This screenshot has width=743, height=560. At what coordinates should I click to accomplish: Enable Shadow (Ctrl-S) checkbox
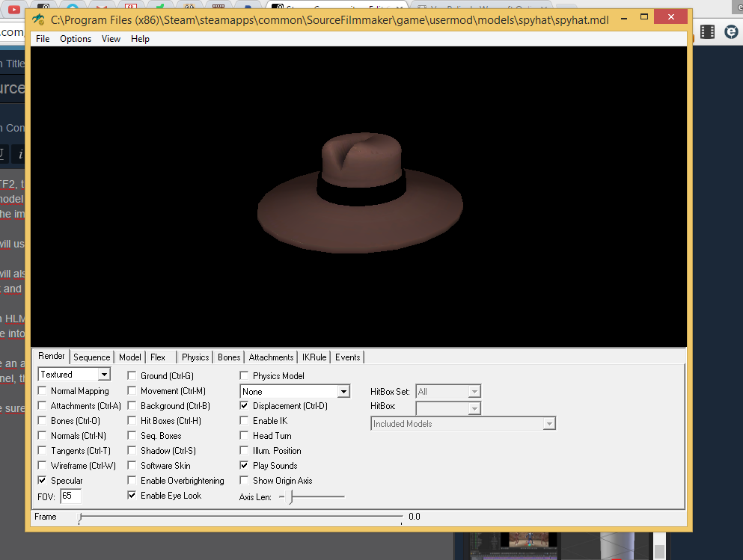pyautogui.click(x=132, y=451)
